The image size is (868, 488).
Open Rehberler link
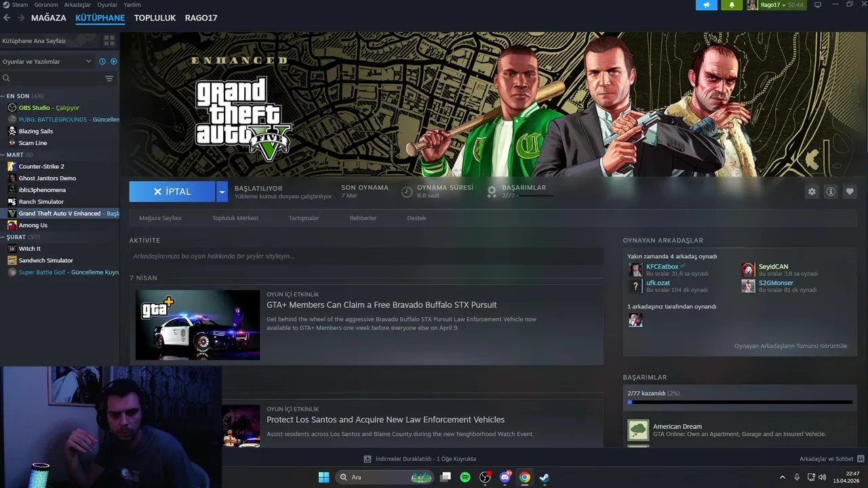[x=363, y=218]
